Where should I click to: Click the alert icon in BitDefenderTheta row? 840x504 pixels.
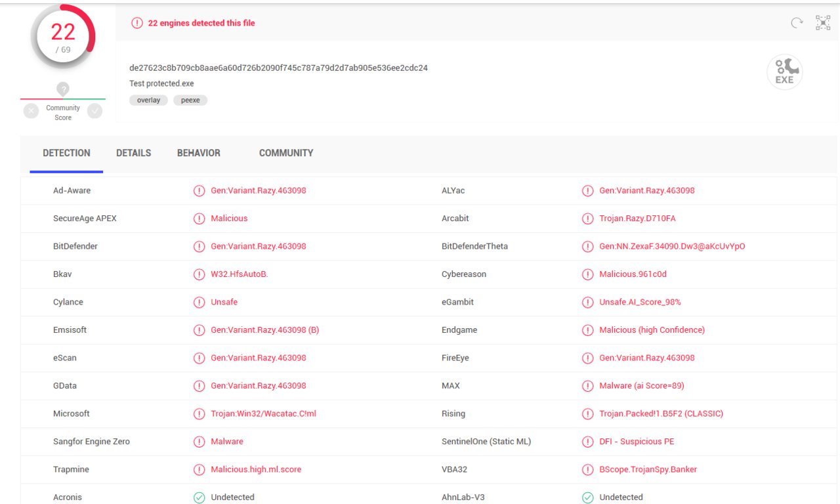pyautogui.click(x=587, y=247)
